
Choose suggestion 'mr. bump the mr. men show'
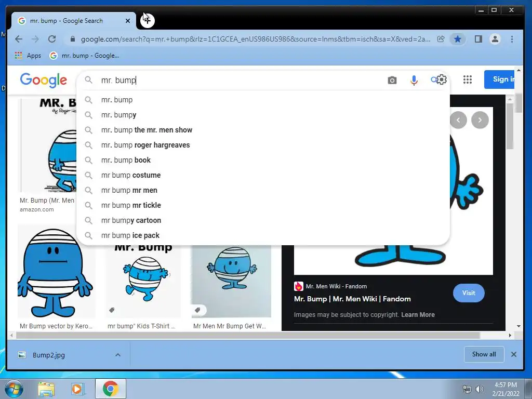click(263, 130)
